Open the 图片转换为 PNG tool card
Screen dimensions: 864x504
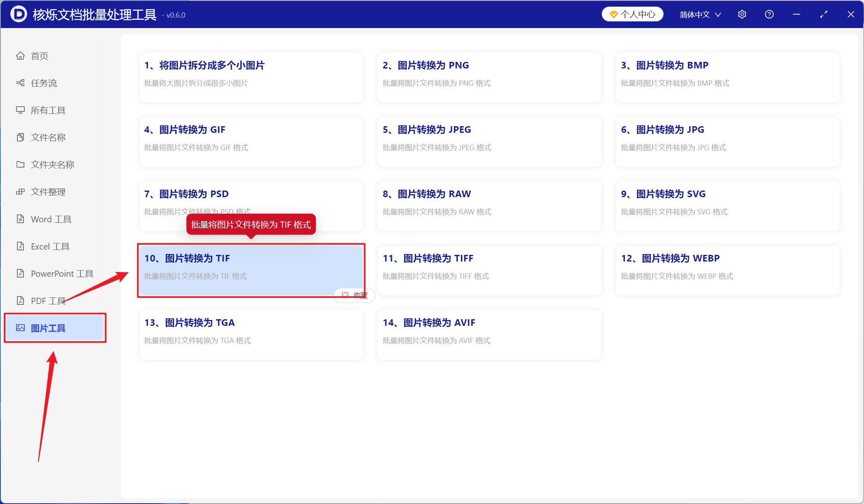pyautogui.click(x=489, y=77)
